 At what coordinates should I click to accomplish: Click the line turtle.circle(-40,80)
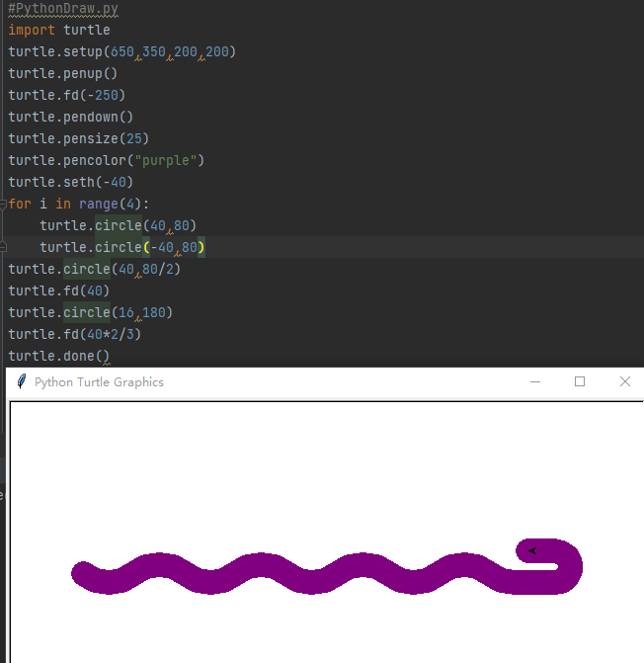click(x=122, y=247)
